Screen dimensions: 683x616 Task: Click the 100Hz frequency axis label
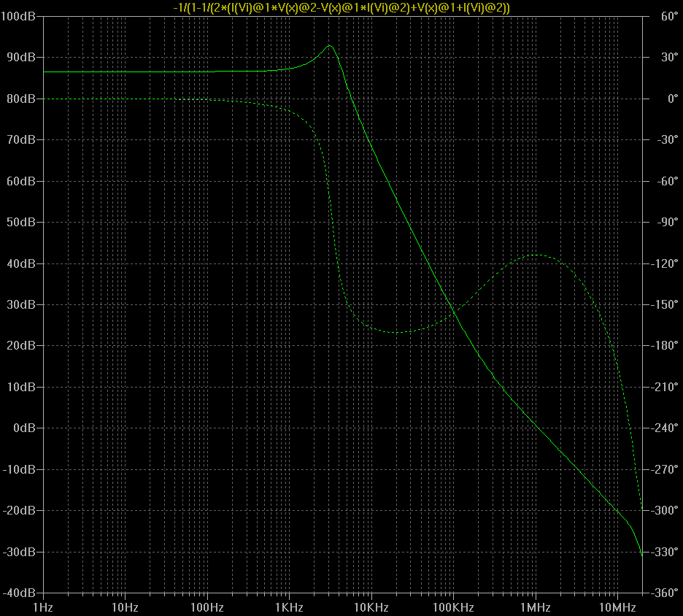point(207,607)
